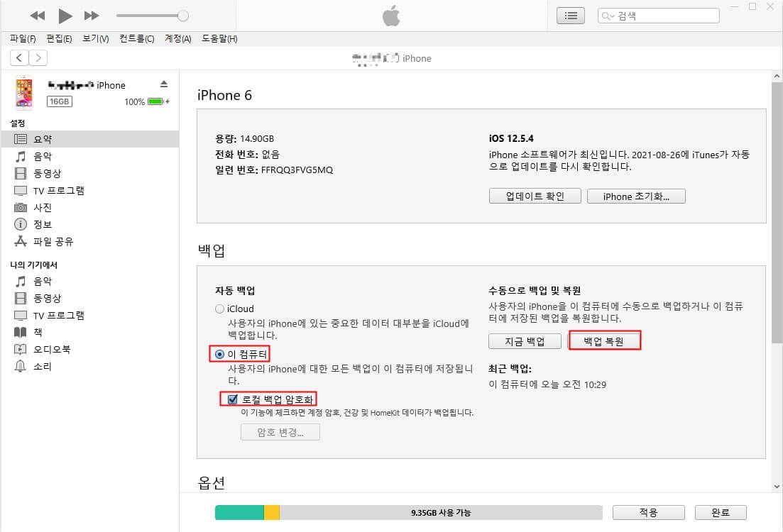Click the 암호 변경... button
The image size is (783, 532).
tap(280, 432)
